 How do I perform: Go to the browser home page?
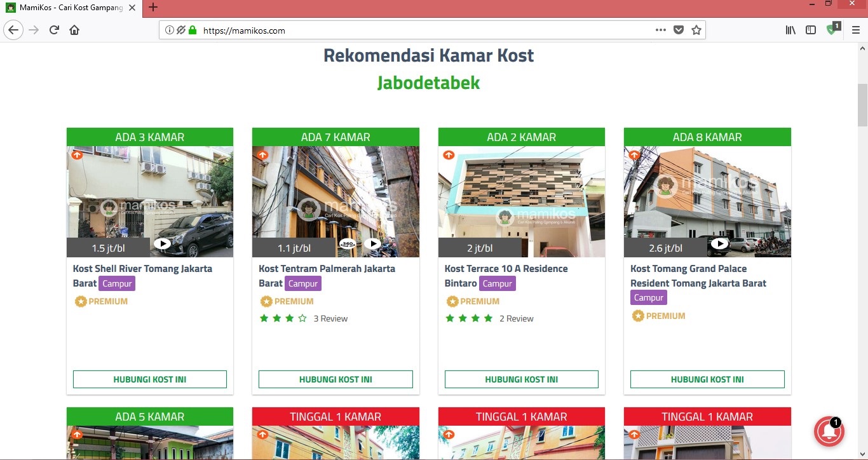pos(74,30)
